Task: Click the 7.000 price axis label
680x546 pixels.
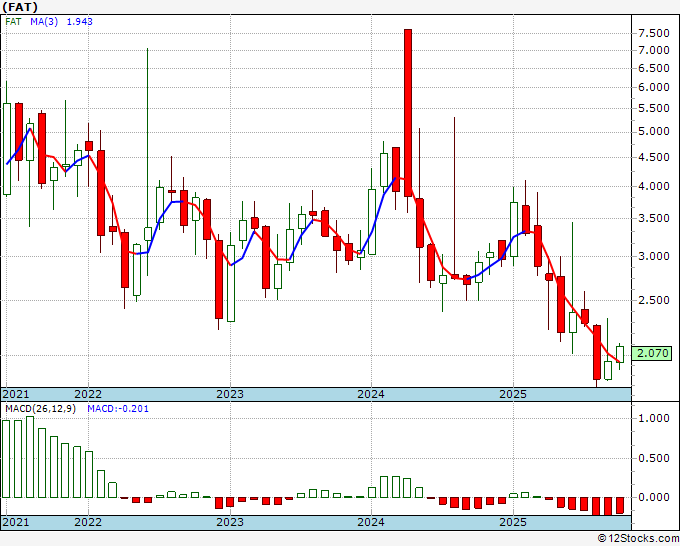Action: coord(654,51)
